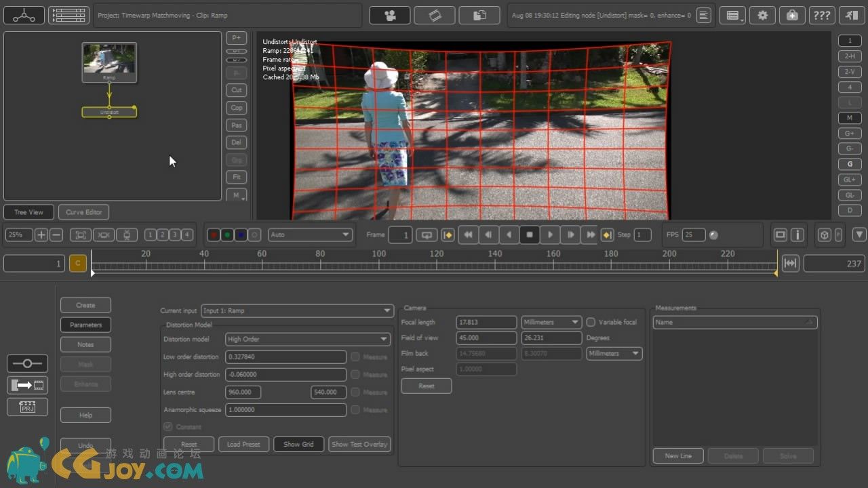Screen dimensions: 868x488
Task: Click the fit-to-view frame icon
Action: (x=80, y=235)
